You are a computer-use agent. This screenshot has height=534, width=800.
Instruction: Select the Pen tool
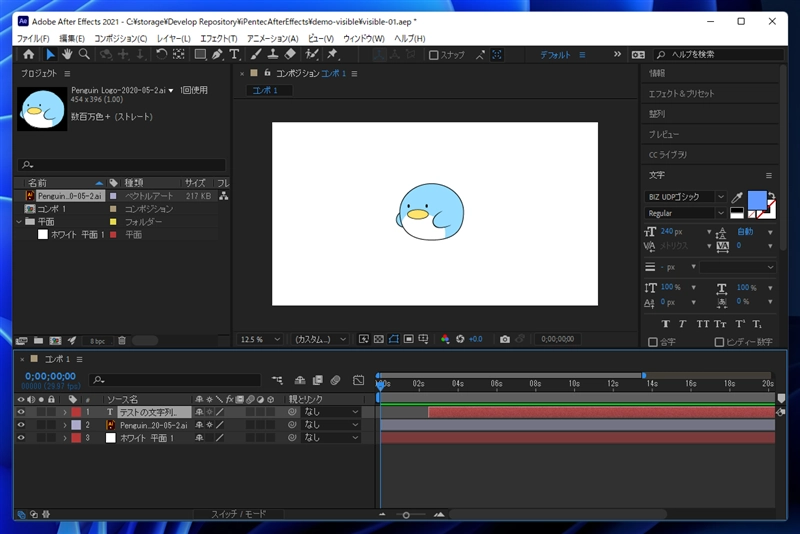tap(217, 54)
